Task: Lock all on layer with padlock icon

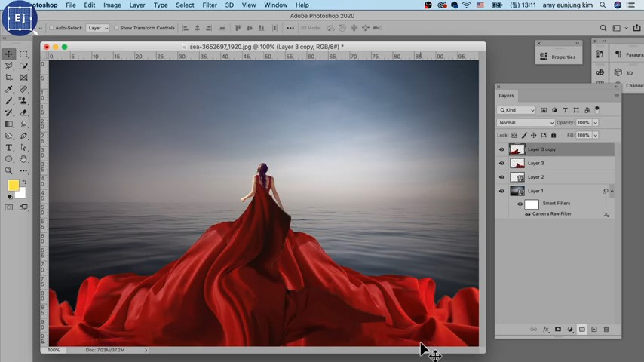Action: click(x=554, y=135)
